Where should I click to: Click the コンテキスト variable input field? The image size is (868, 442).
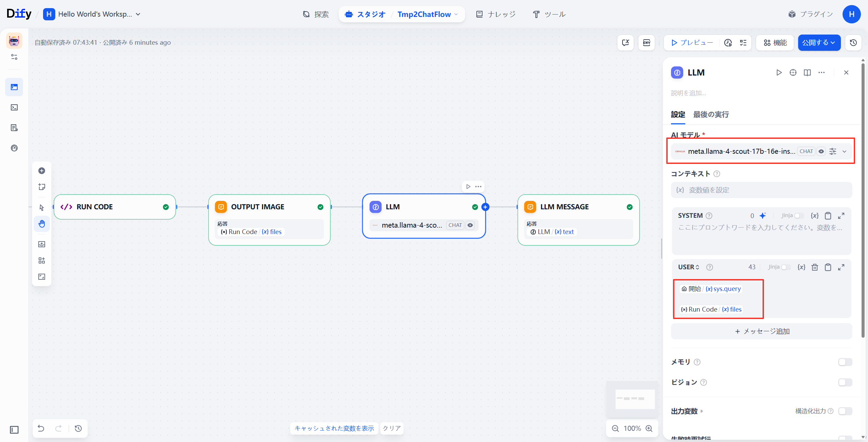tap(762, 190)
